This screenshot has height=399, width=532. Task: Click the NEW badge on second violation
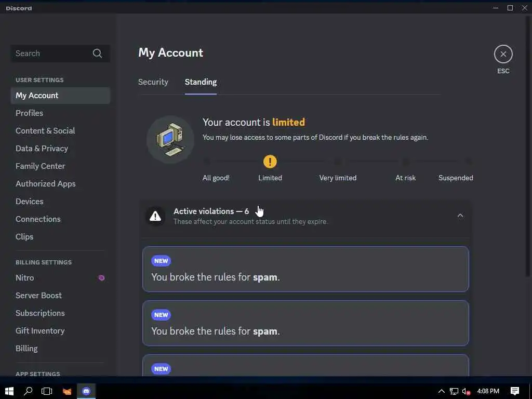[x=161, y=315]
